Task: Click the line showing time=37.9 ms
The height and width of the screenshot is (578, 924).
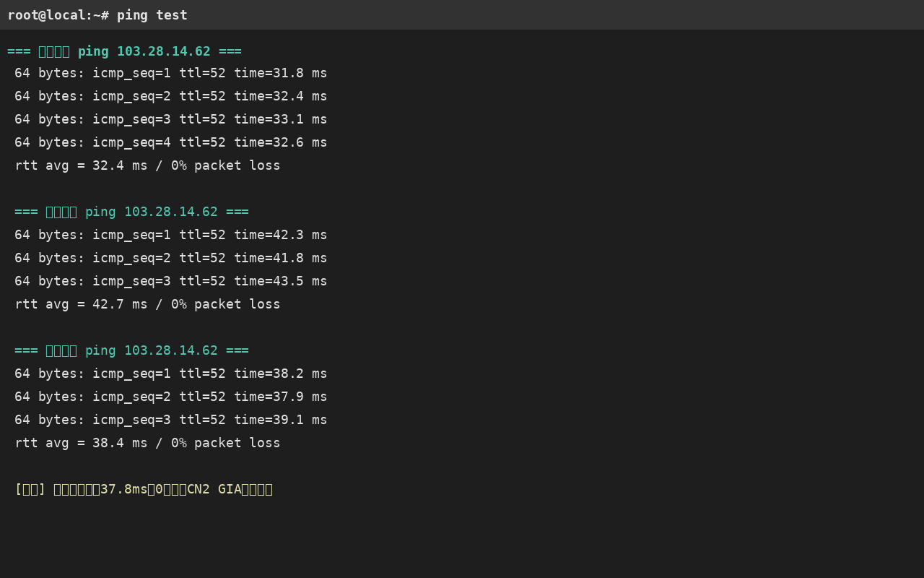Action: pyautogui.click(x=171, y=397)
